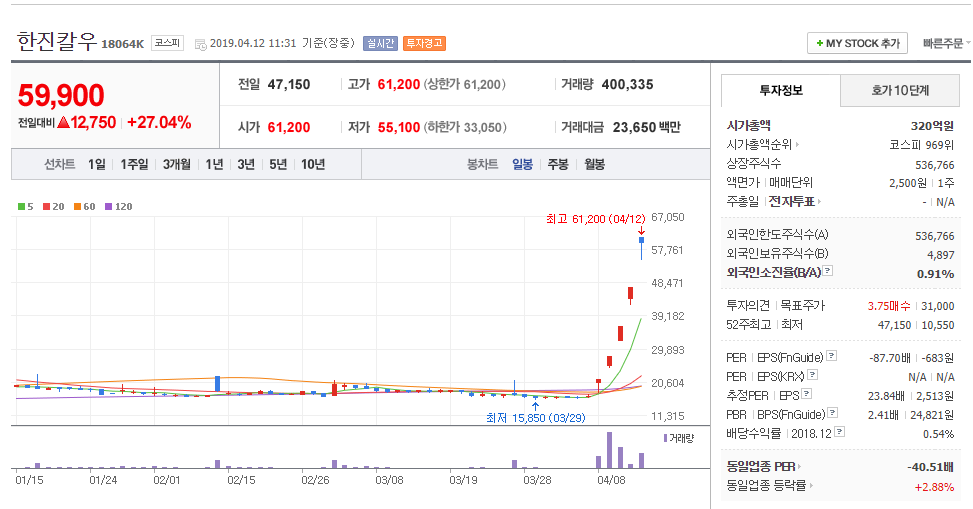Open help icon for PER EPS(KRX)
Screen dimensions: 973x509
click(812, 375)
